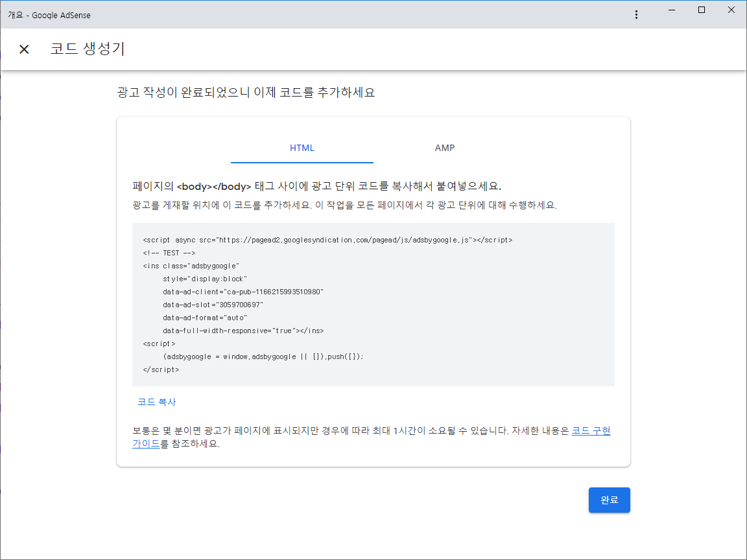Screen dimensions: 747x560
Task: Click the data-ad-slot="3059700697" line
Action: pyautogui.click(x=213, y=305)
